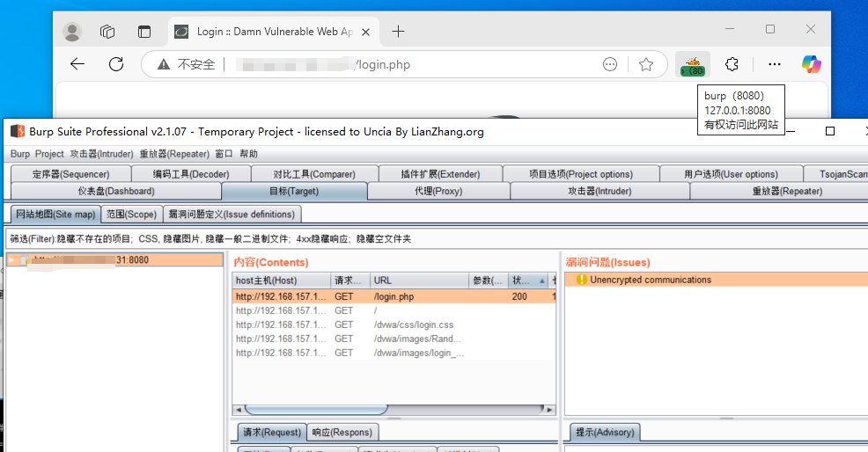Maximize the Burp Suite window
Viewport: 868px width, 452px height.
[x=830, y=131]
